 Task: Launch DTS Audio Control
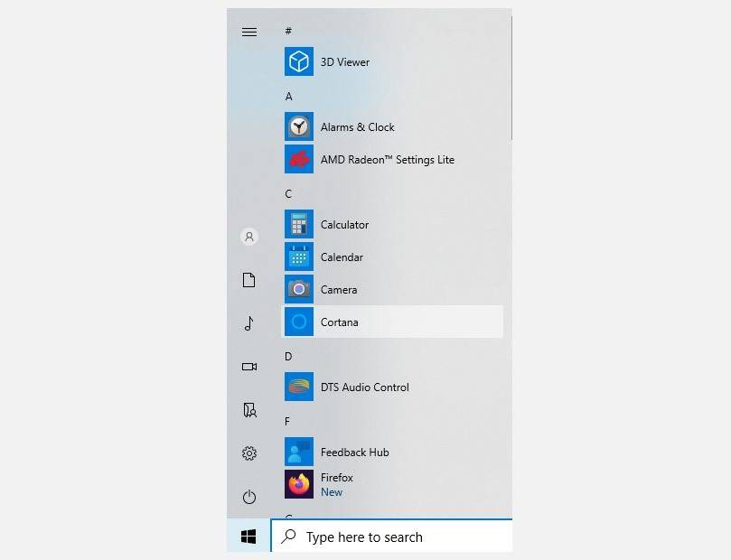[367, 387]
